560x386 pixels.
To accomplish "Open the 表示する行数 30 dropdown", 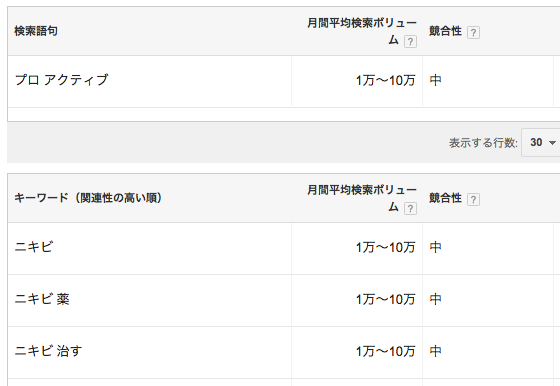I will 541,142.
